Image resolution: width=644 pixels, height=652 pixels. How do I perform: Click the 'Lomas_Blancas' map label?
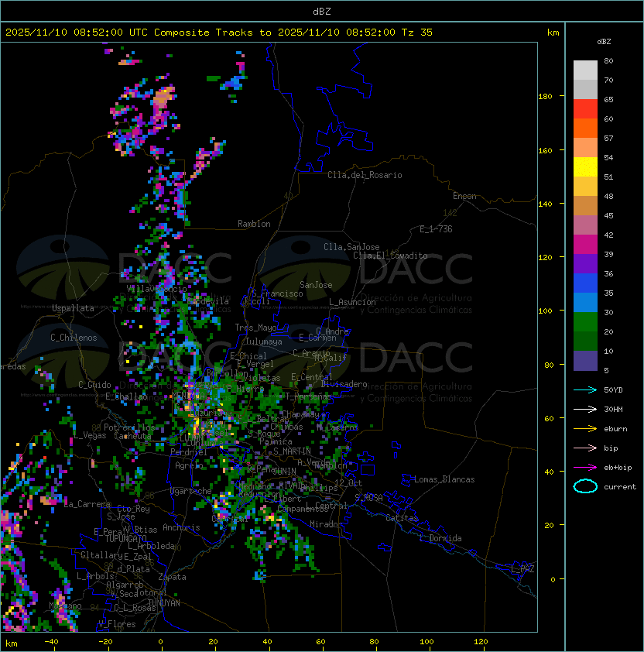tap(444, 479)
